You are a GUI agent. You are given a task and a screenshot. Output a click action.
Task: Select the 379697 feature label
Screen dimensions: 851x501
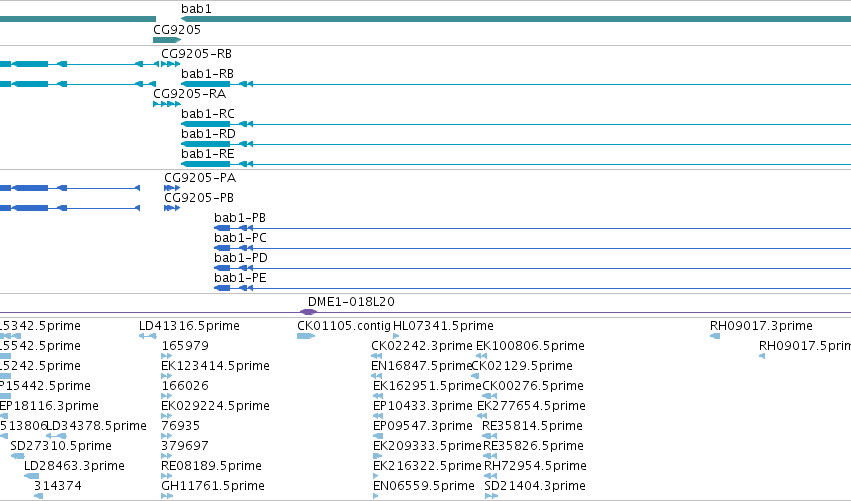click(185, 447)
